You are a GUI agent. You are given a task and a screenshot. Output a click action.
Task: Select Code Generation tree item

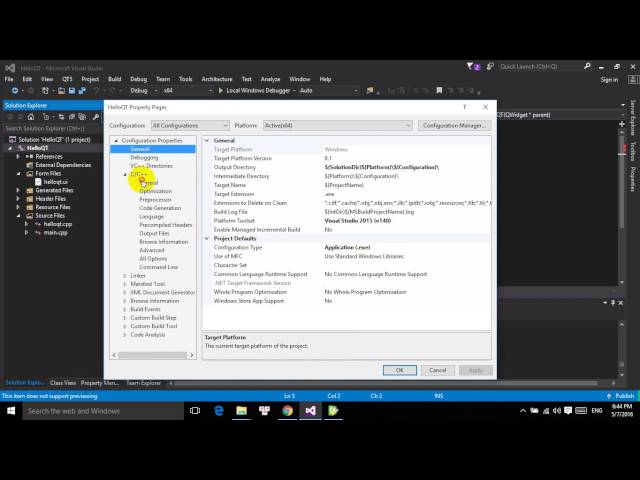pyautogui.click(x=160, y=208)
